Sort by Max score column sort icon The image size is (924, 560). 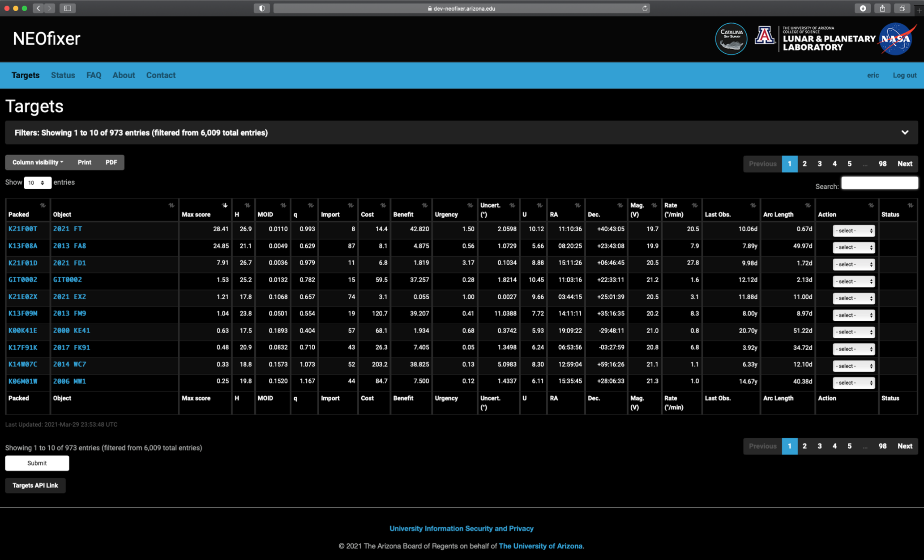pos(225,205)
